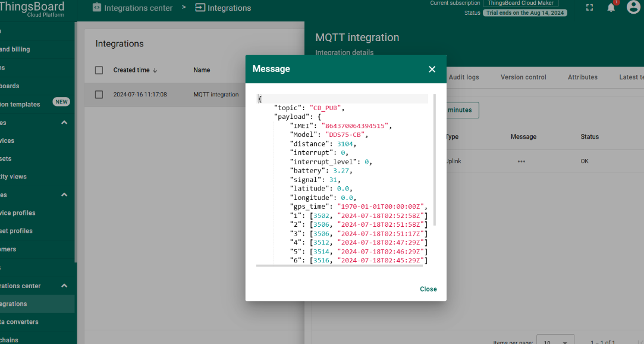
Task: Click the Message column header in events
Action: 523,137
